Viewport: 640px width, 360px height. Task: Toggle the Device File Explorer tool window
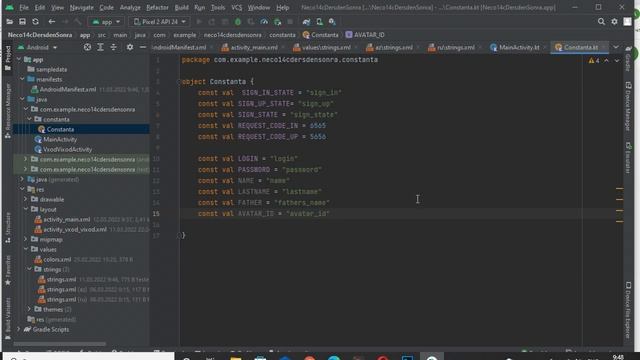coord(628,310)
